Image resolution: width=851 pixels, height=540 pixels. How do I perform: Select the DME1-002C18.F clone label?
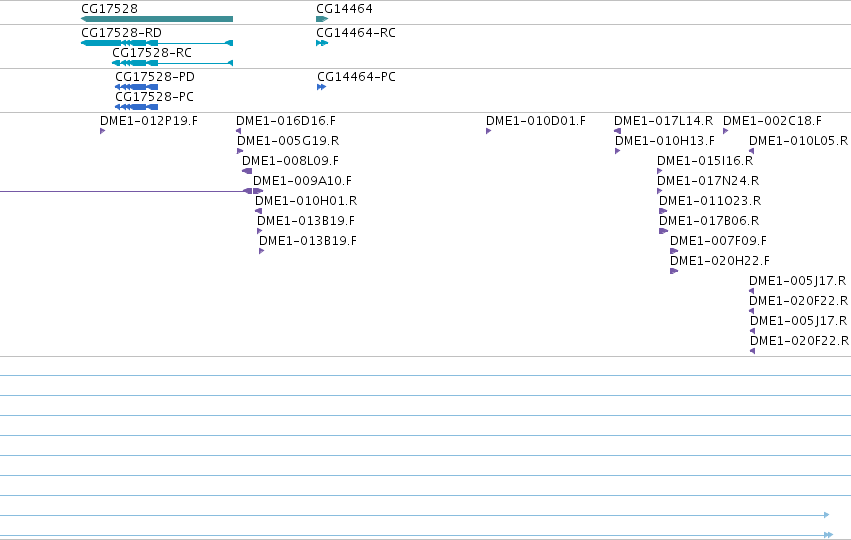tap(772, 120)
